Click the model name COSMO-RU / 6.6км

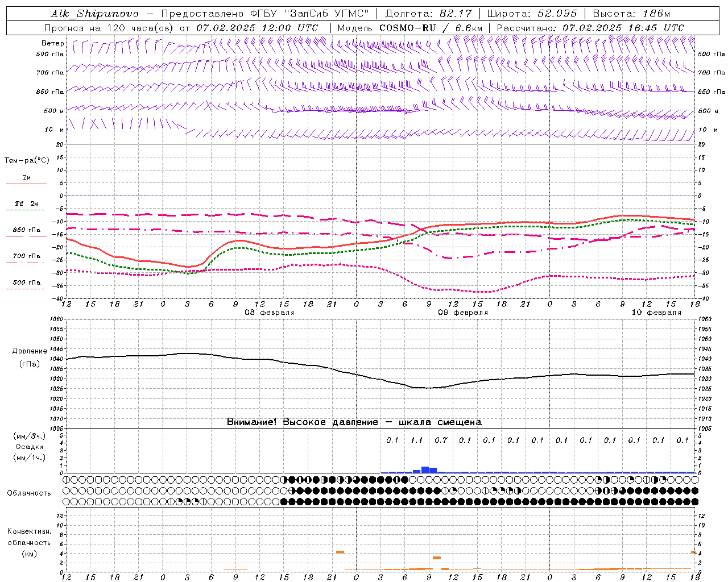(431, 27)
